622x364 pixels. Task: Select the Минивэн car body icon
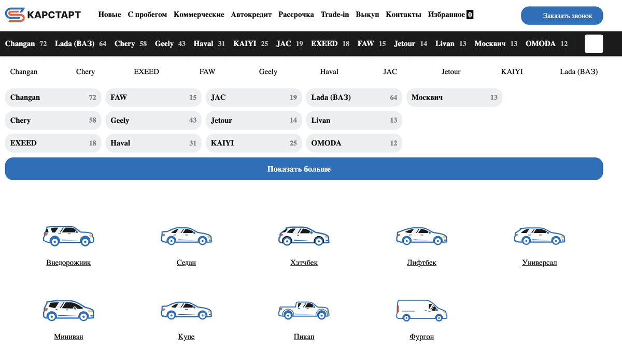pyautogui.click(x=68, y=310)
